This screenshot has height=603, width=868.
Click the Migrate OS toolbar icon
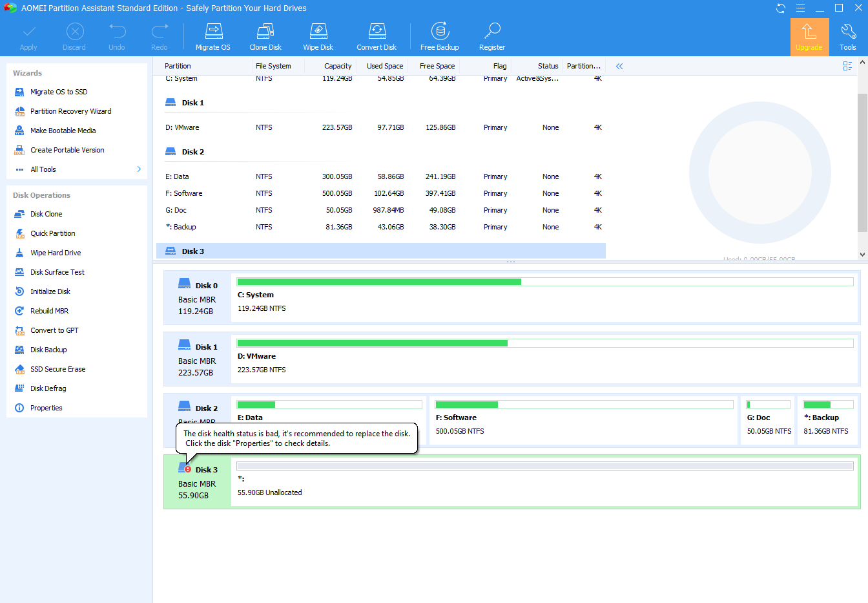click(213, 31)
